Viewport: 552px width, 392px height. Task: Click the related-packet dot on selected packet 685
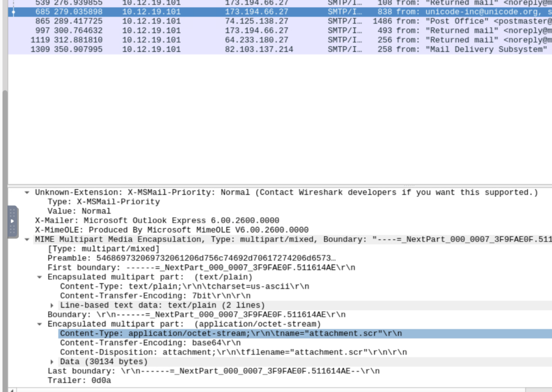click(x=12, y=12)
